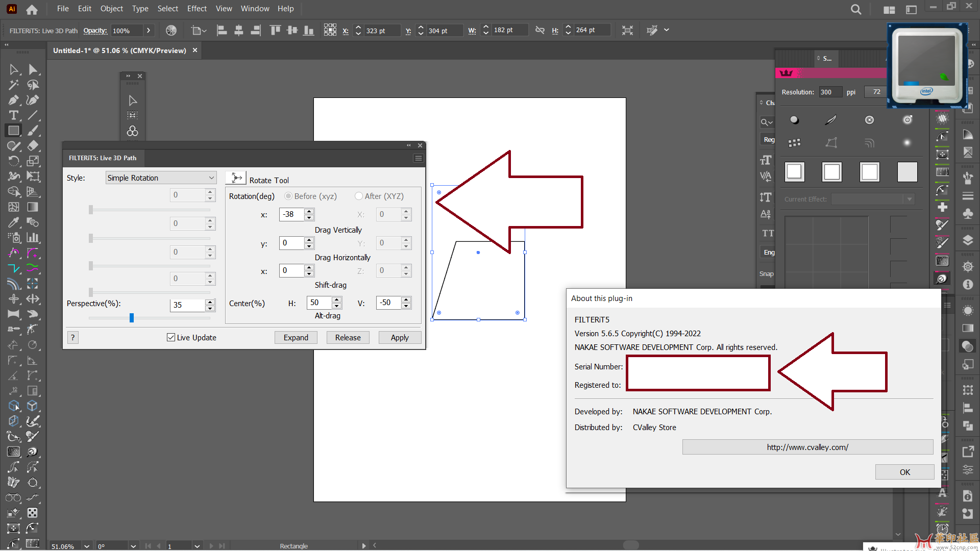Viewport: 980px width, 551px height.
Task: Go to next artboard arrow
Action: coord(211,546)
